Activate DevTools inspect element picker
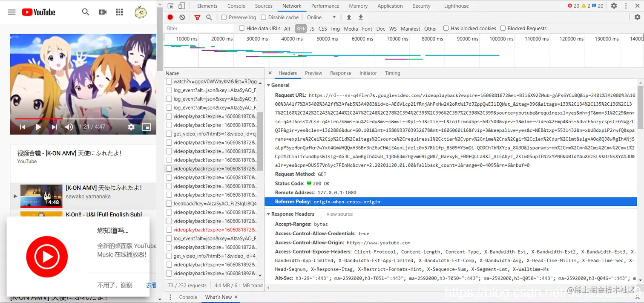Screen dimensions: 644x303 170,6
